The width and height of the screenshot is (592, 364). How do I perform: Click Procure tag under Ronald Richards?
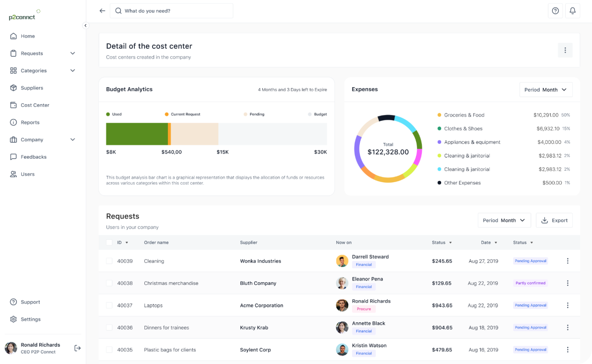(364, 309)
